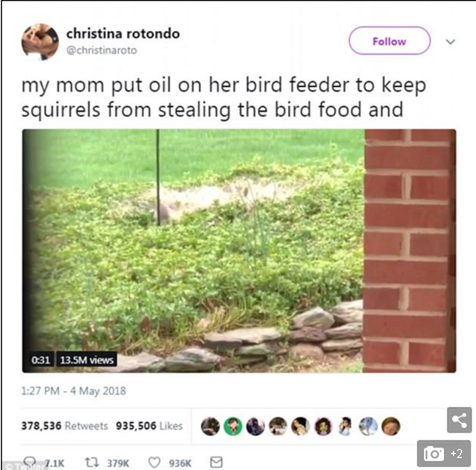The image size is (476, 470).
Task: Open christina rotondo's profile avatar
Action: pyautogui.click(x=40, y=42)
